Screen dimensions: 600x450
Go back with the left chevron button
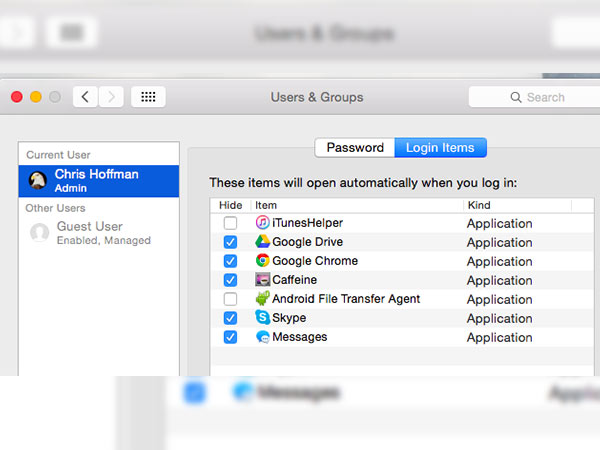coord(86,97)
